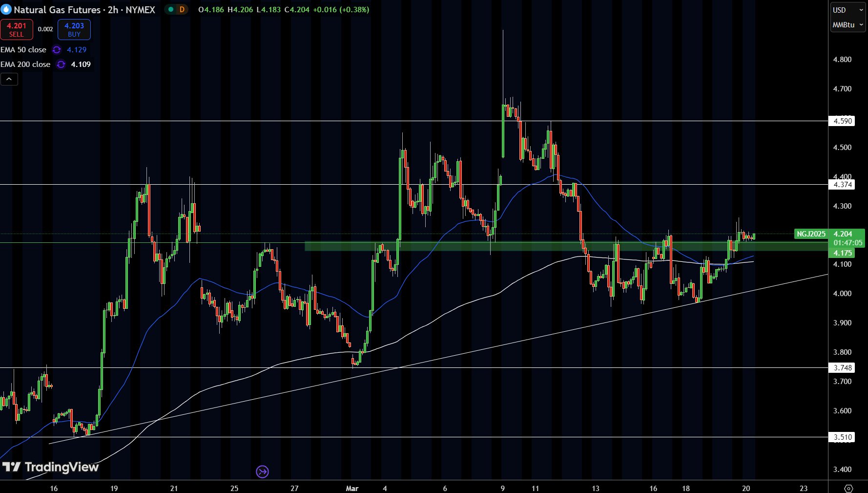Click the refresh icon beside EMA 200 close
Screen dimensions: 868x493
tap(61, 64)
